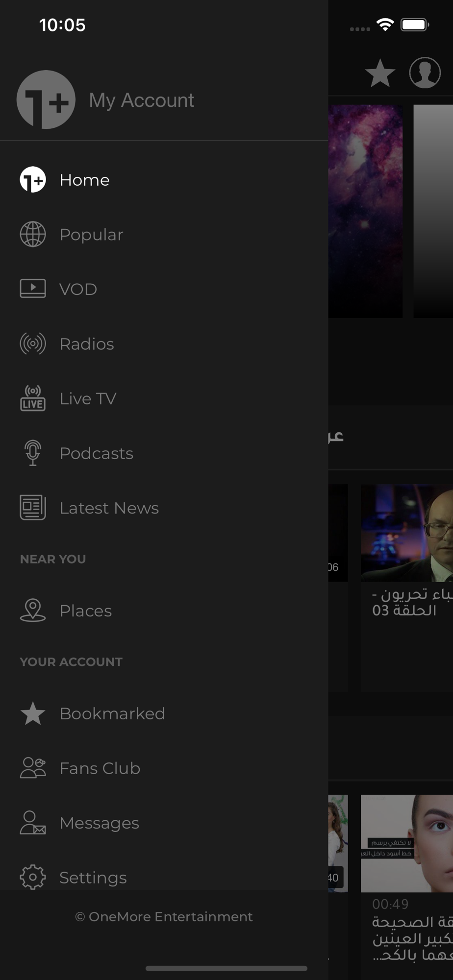
Task: Tap the 'الحلقة 03' episode title
Action: (404, 611)
